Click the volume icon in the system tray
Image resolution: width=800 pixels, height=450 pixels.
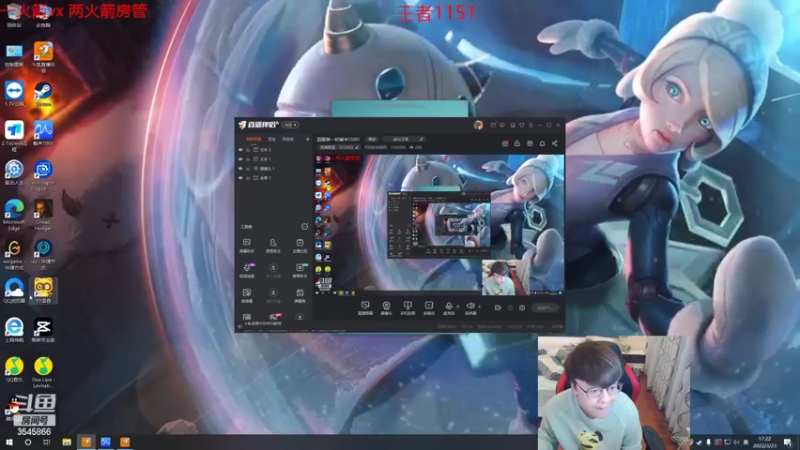[x=736, y=442]
